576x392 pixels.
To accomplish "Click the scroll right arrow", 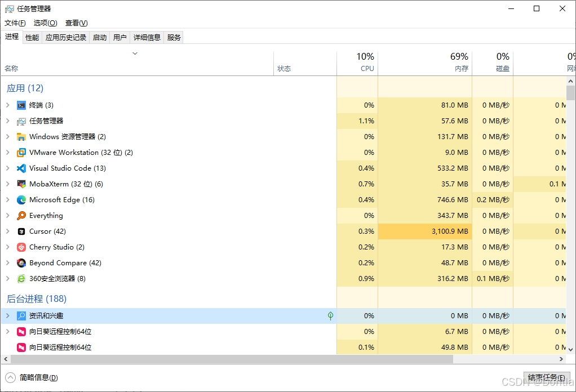I will pos(561,359).
